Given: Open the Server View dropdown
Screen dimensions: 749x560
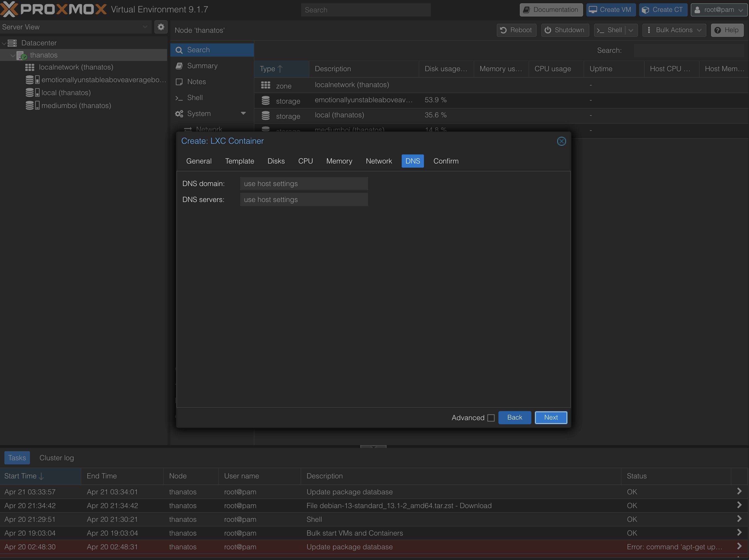Looking at the screenshot, I should tap(145, 27).
